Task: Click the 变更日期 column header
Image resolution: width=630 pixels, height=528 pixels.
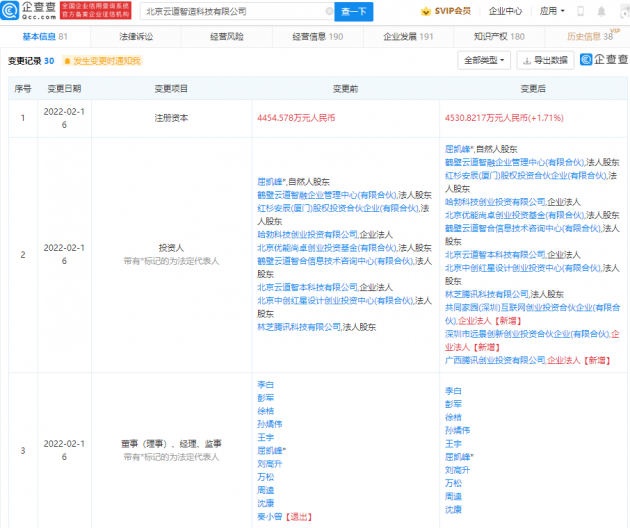Action: coord(64,89)
